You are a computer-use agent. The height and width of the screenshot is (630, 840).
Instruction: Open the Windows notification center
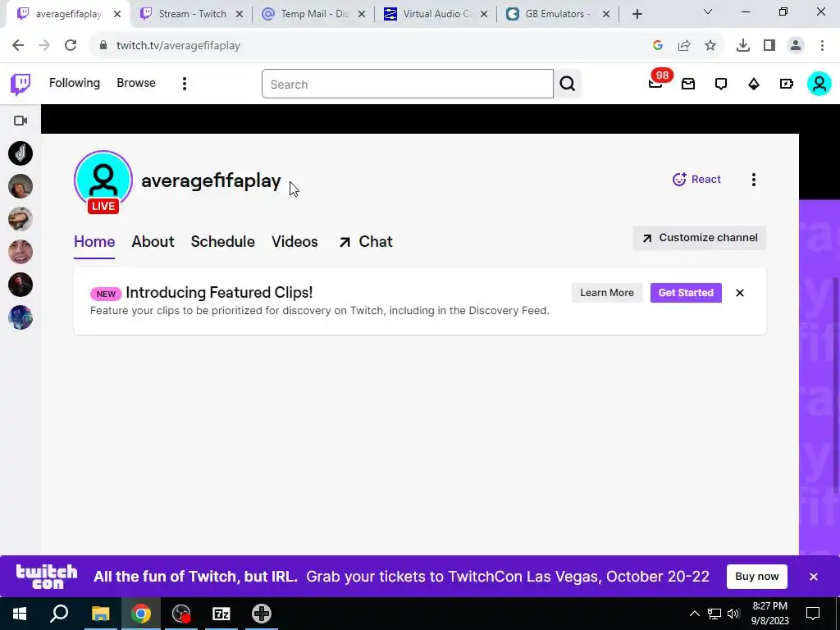tap(813, 614)
